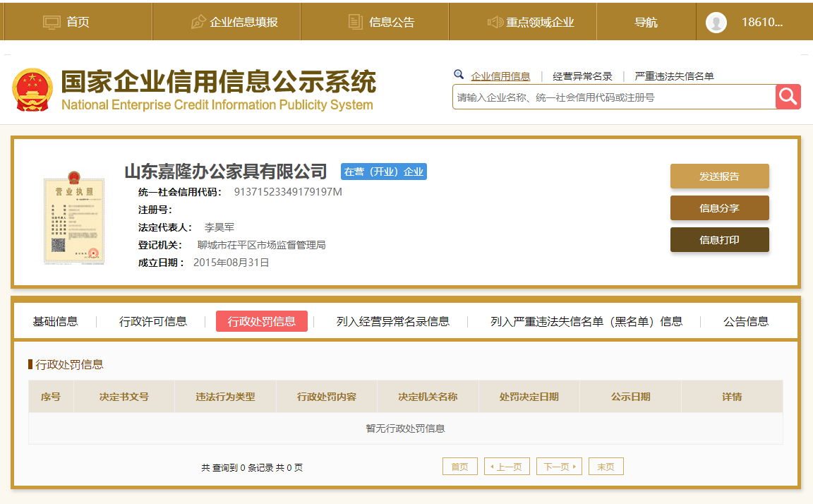The width and height of the screenshot is (813, 504).
Task: Click the 决定书文号 column header
Action: [124, 397]
